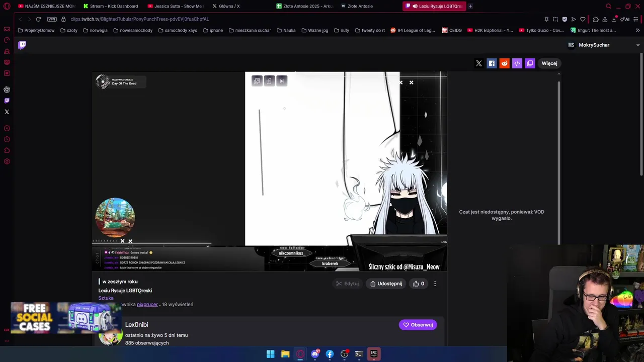Copy clip link with purple copy icon
This screenshot has height=362, width=644.
pyautogui.click(x=530, y=63)
